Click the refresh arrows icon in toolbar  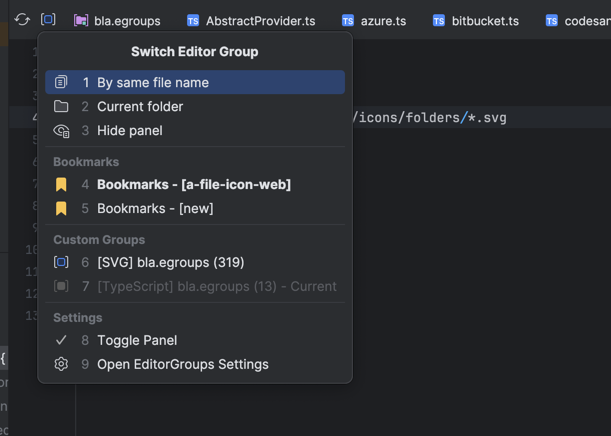point(22,19)
